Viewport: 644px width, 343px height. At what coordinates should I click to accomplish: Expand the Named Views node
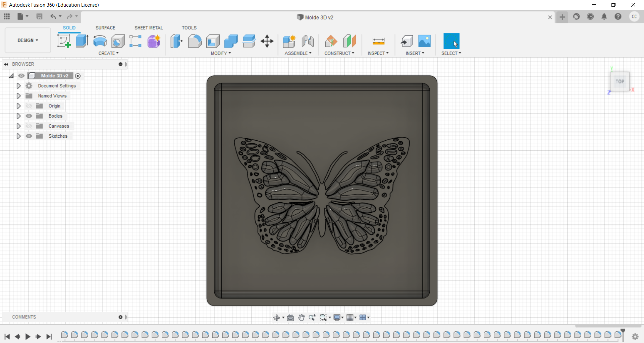click(x=19, y=96)
